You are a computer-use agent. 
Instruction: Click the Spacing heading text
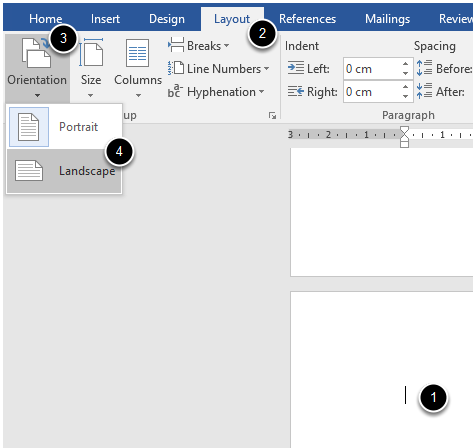(x=435, y=46)
